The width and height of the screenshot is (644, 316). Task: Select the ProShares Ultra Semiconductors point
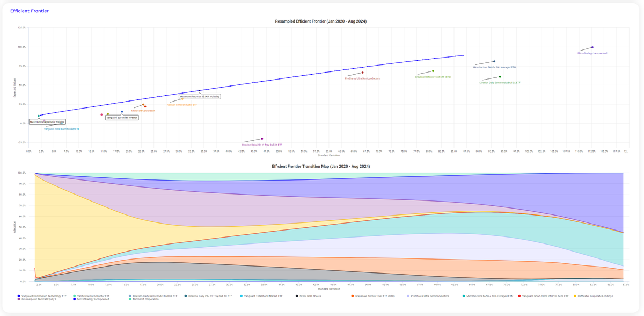pos(363,73)
